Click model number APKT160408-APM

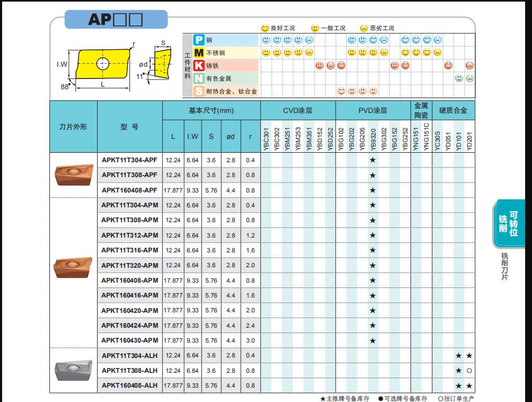pyautogui.click(x=129, y=281)
